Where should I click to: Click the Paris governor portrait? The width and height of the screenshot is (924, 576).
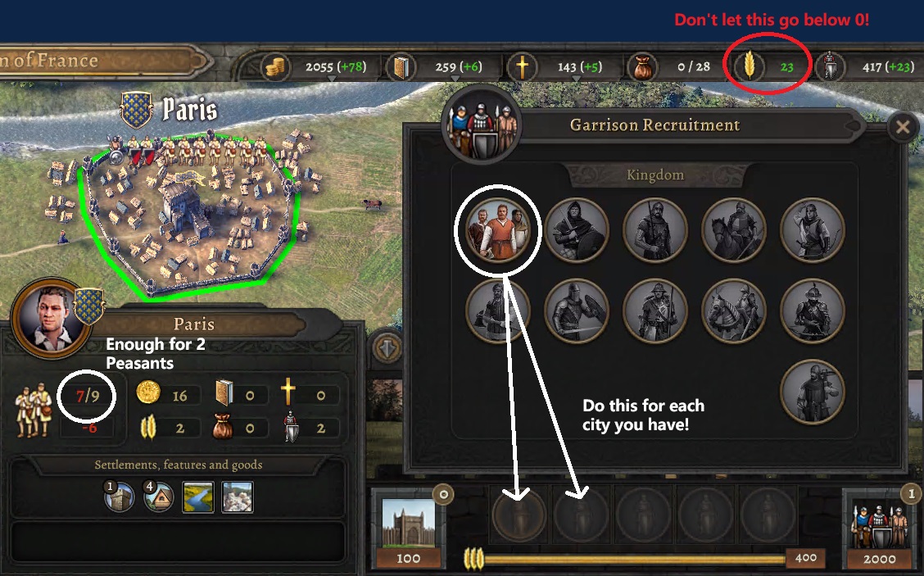pos(52,319)
